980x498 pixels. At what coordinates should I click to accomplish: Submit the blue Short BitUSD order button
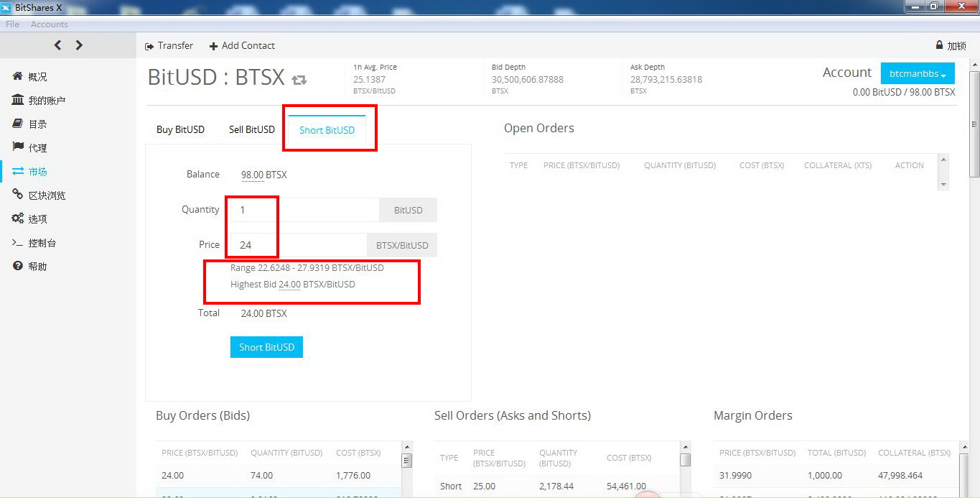pyautogui.click(x=266, y=347)
